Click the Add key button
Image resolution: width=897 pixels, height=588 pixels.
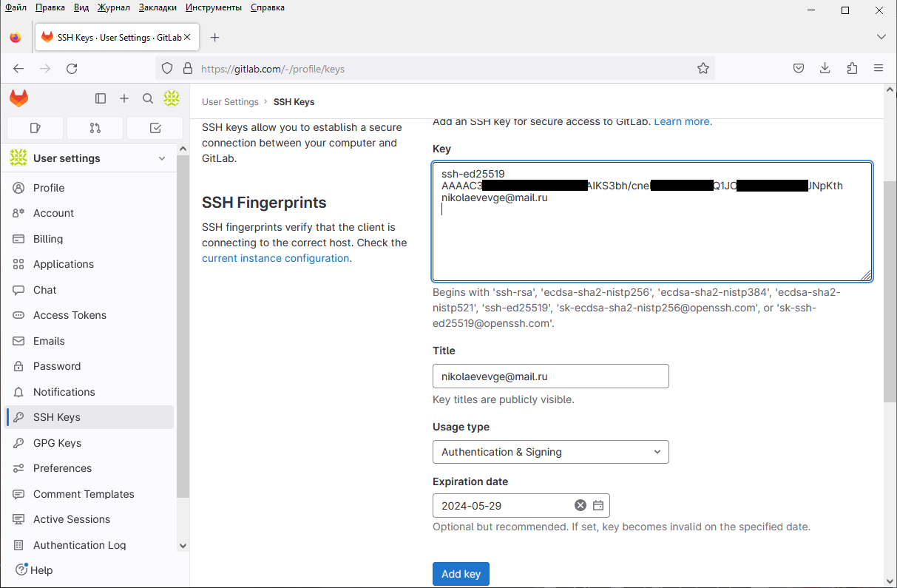[461, 574]
